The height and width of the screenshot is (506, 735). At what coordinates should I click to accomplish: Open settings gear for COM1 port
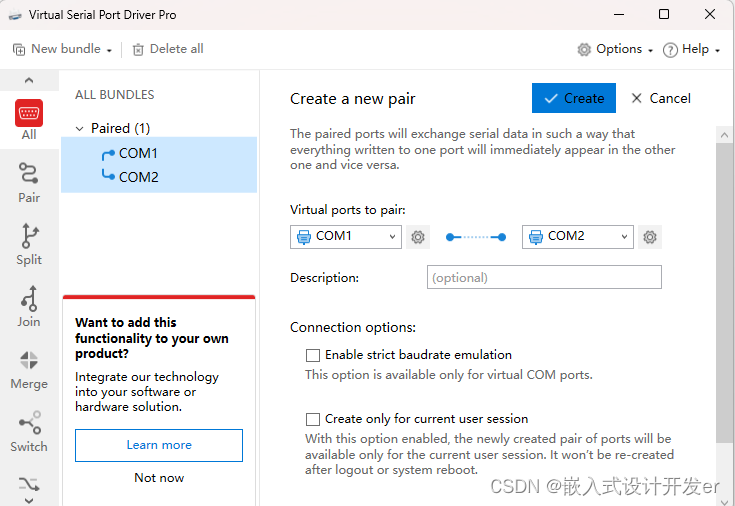[x=418, y=237]
